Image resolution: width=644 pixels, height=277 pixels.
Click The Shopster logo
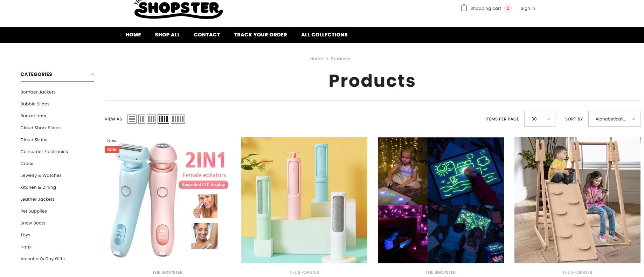pyautogui.click(x=178, y=9)
